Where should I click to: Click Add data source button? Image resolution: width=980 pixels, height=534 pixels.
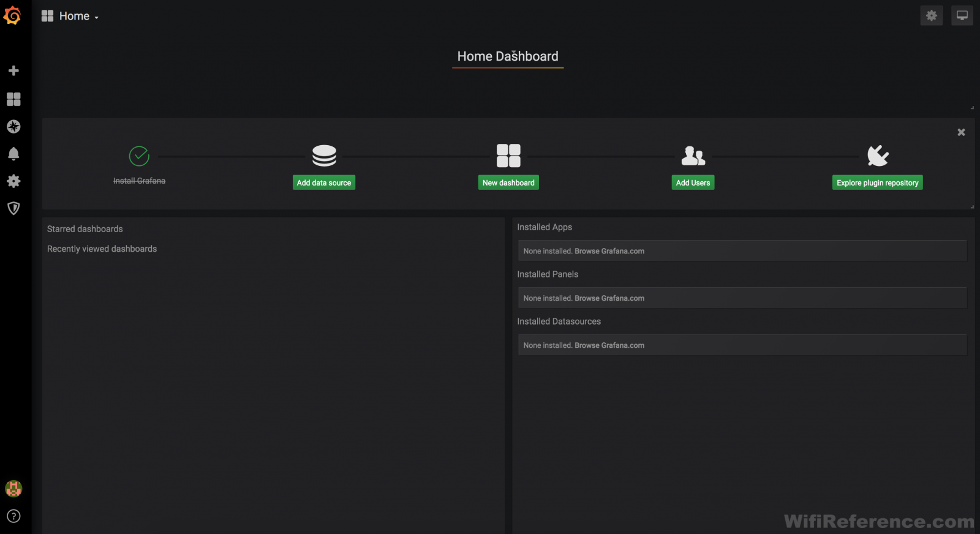[x=324, y=182]
